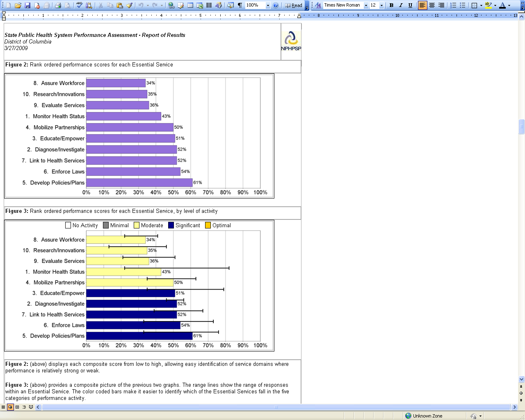Open the Times New Roman font dropdown

tap(366, 5)
